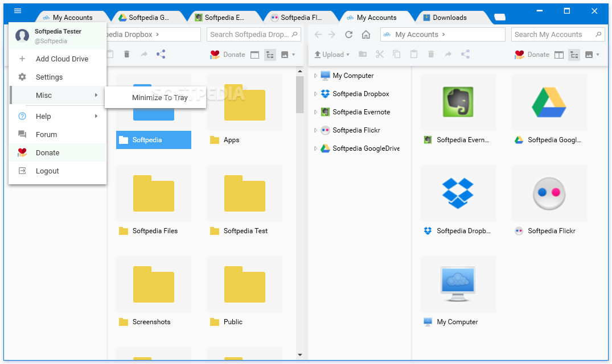Screen dimensions: 612x364
Task: Expand the Misc submenu arrow
Action: pyautogui.click(x=96, y=95)
